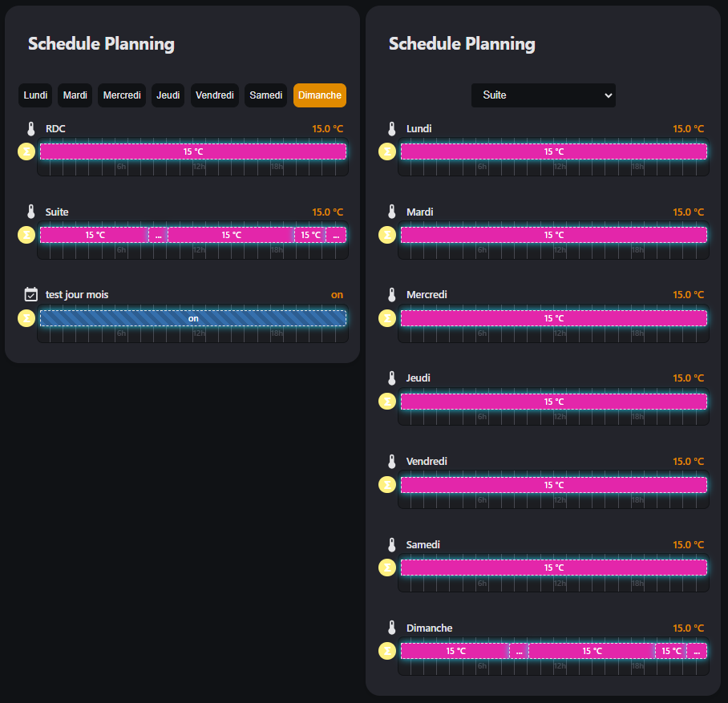Click the calendar-check icon beside test jour mois
This screenshot has height=703, width=728.
(31, 295)
